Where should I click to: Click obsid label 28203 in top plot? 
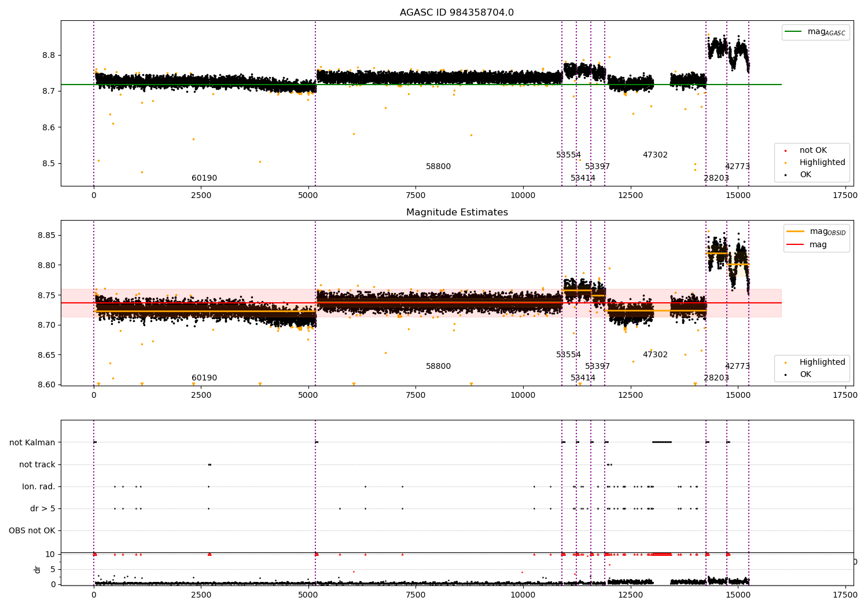(716, 178)
